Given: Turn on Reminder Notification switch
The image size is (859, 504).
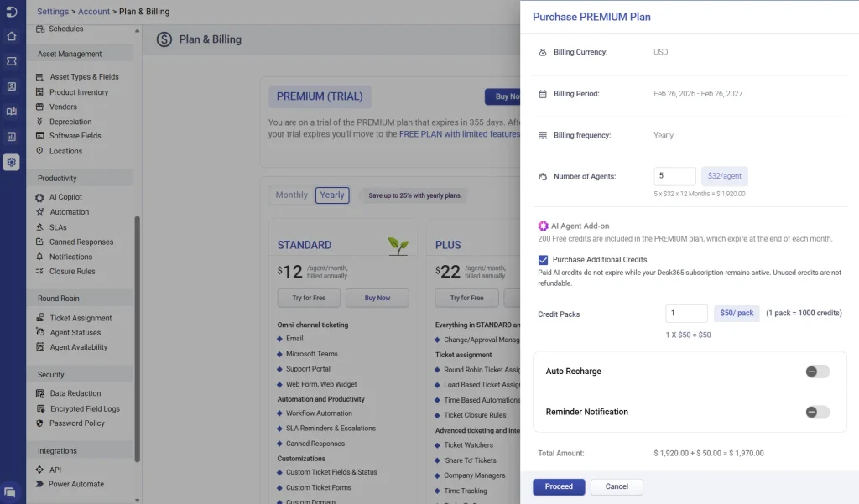Looking at the screenshot, I should 817,412.
